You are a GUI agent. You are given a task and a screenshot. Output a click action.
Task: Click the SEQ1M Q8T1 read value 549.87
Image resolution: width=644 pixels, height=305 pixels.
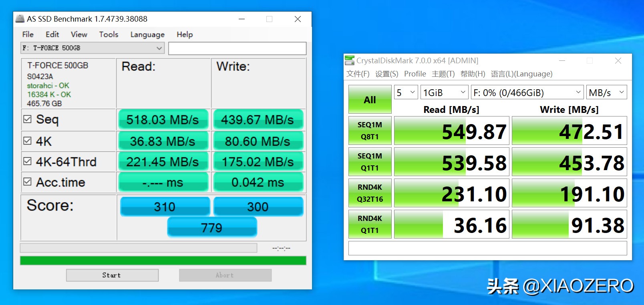coord(452,130)
